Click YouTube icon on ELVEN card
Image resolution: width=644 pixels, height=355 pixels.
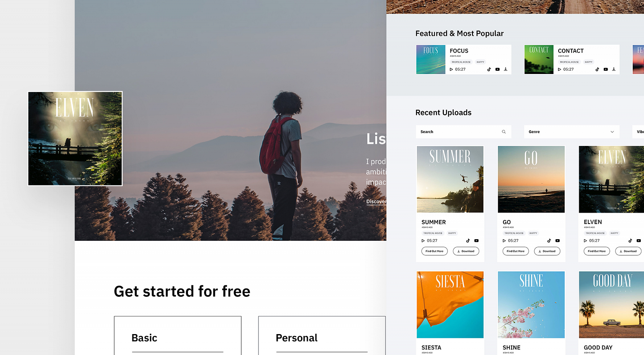(639, 240)
